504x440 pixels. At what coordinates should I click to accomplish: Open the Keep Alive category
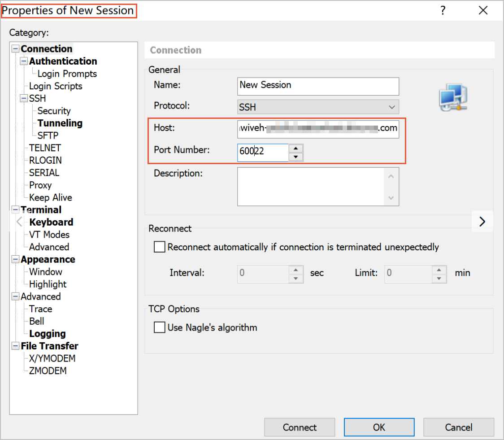pos(51,197)
